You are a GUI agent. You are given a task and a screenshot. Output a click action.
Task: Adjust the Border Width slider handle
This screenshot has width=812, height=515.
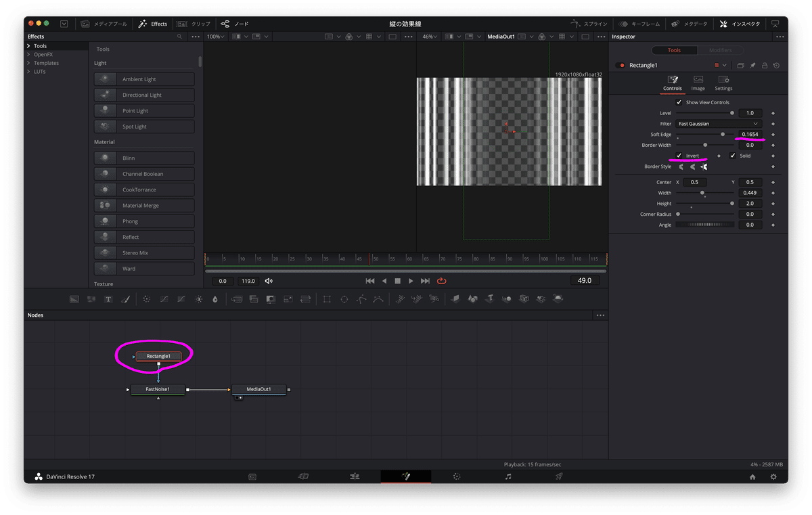[x=705, y=145]
